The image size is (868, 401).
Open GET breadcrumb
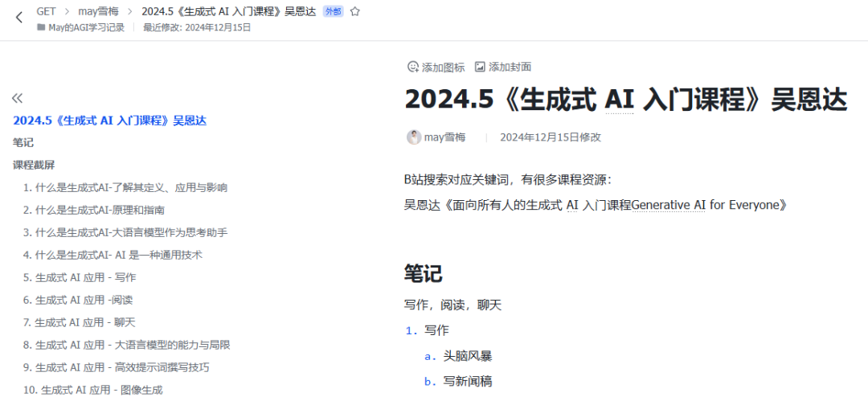46,11
